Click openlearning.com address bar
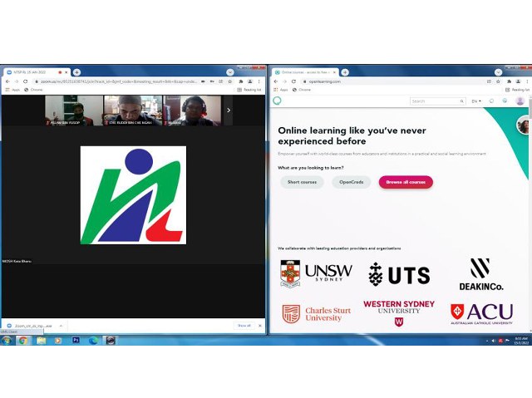Screen dimensions: 532x398 click(392, 81)
